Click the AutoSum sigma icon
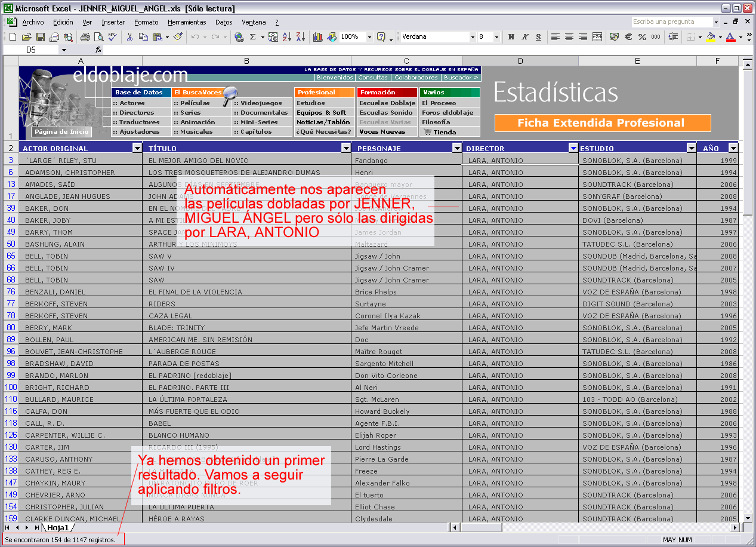This screenshot has width=756, height=547. pyautogui.click(x=252, y=37)
